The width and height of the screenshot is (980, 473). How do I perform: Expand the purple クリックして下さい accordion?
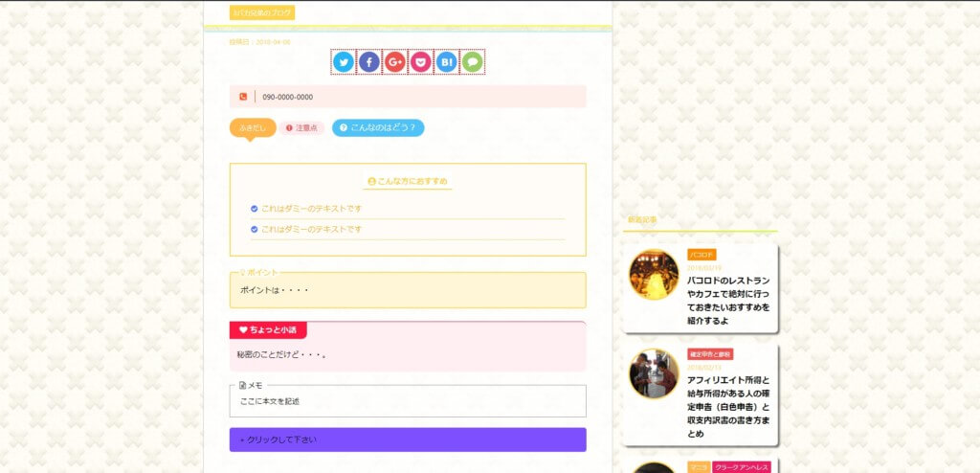[x=408, y=439]
